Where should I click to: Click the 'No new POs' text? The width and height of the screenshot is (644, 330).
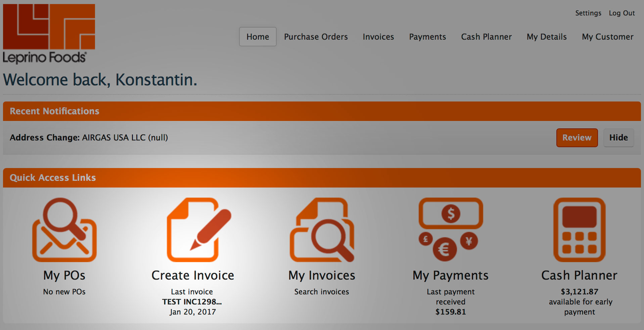pos(64,292)
